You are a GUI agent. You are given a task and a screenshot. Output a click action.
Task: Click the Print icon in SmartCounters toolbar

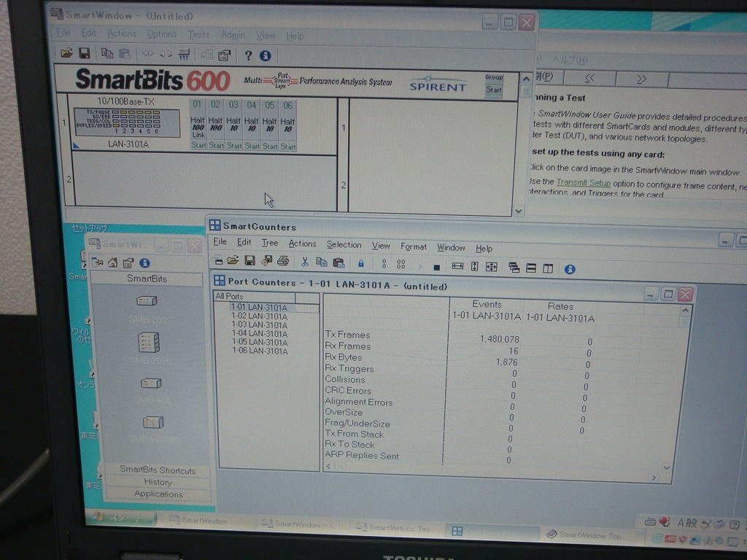click(283, 261)
